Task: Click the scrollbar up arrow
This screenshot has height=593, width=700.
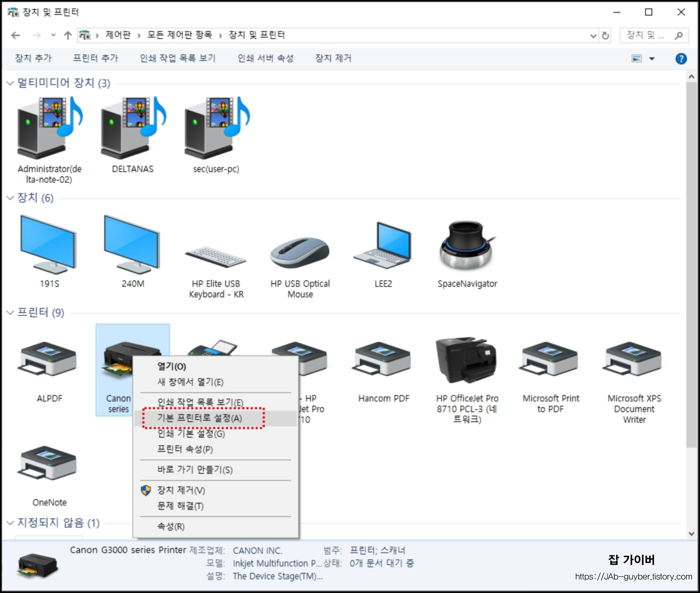Action: (x=691, y=77)
